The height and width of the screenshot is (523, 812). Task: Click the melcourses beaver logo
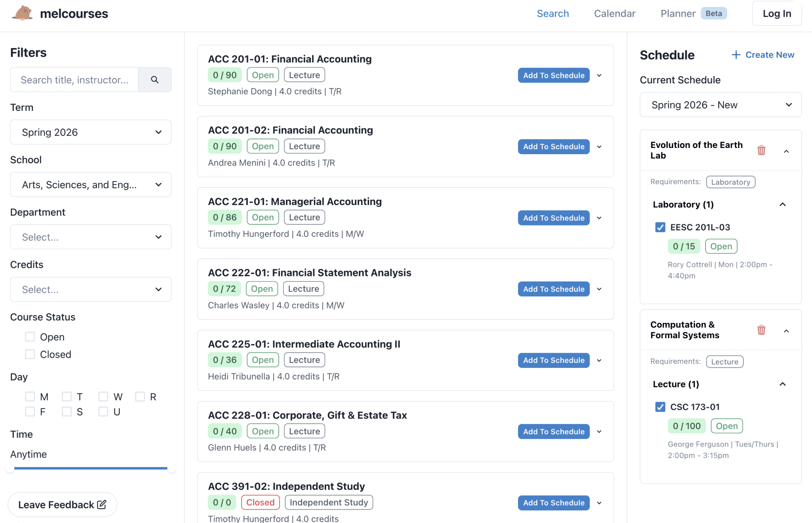[x=22, y=13]
